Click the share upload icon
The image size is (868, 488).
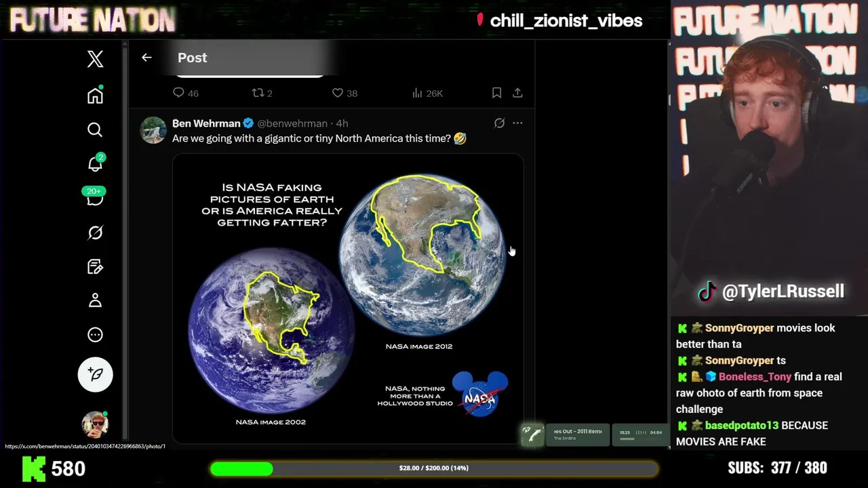(x=517, y=93)
